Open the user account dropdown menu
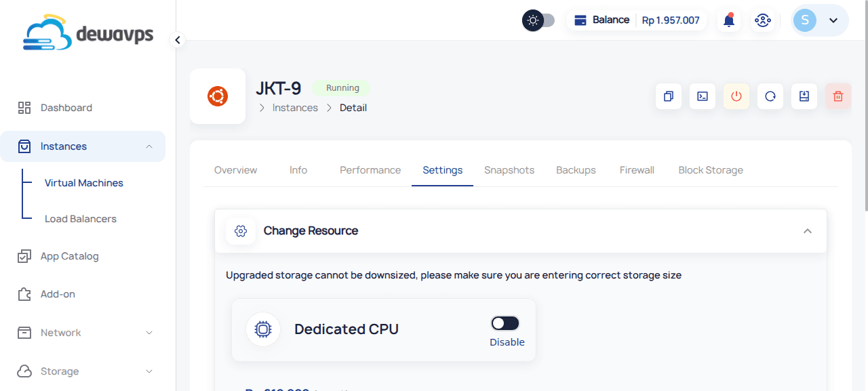This screenshot has width=868, height=391. click(x=833, y=20)
